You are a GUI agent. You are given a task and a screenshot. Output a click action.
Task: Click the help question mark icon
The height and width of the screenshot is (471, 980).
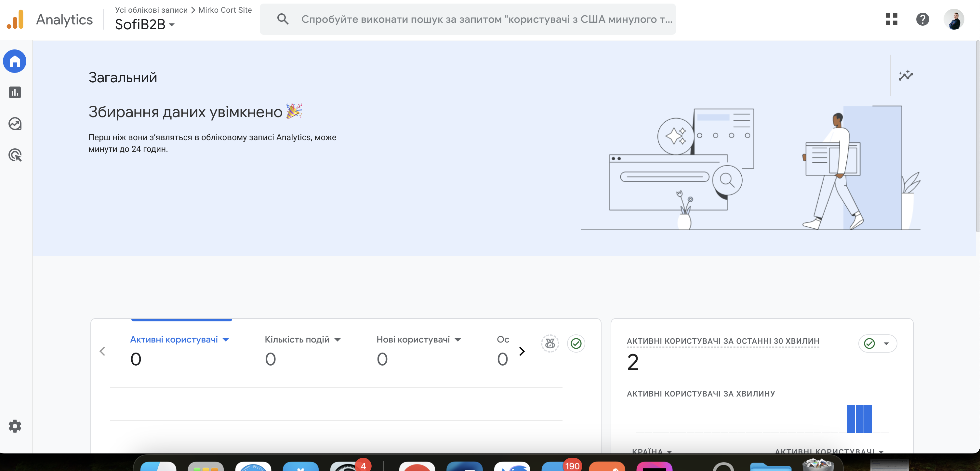click(922, 19)
